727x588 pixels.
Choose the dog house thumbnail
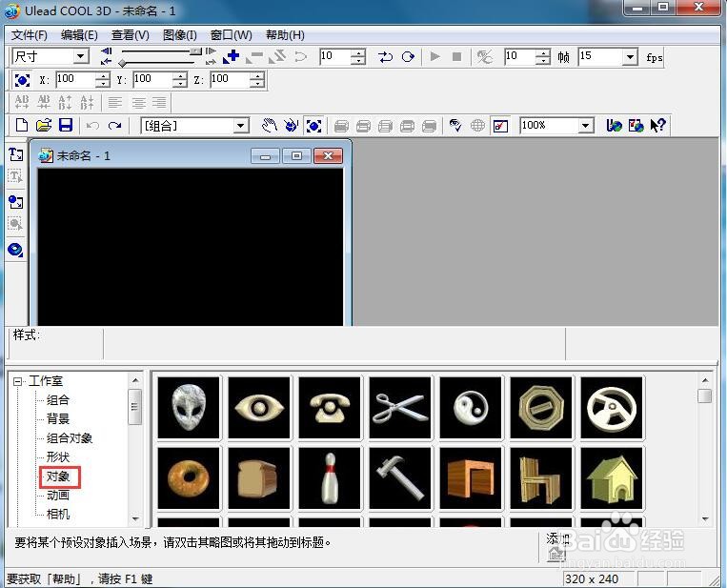coord(612,478)
